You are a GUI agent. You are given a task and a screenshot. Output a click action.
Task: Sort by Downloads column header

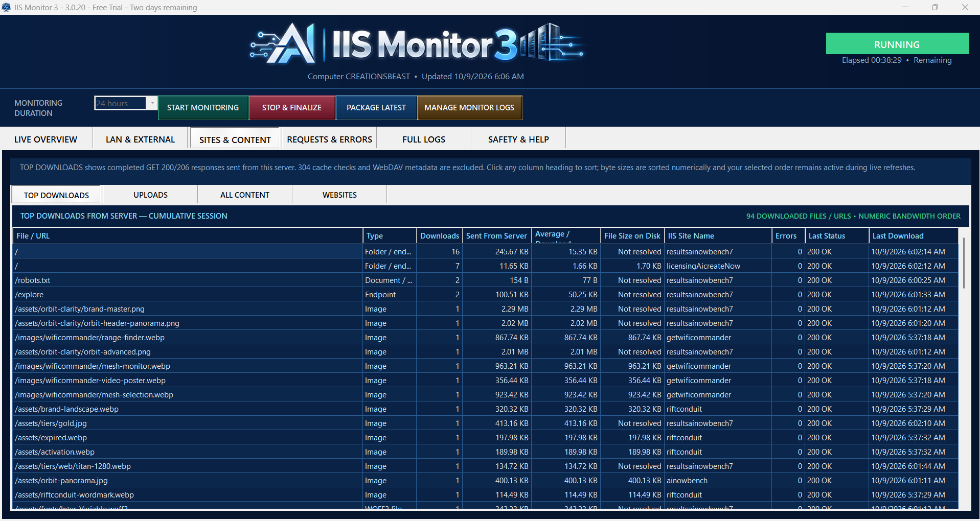pos(440,236)
